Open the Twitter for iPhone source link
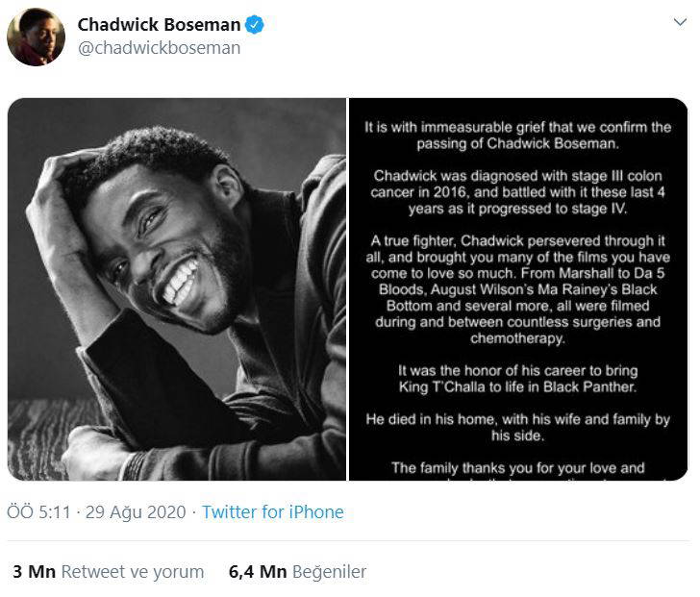700x597 pixels. point(272,512)
